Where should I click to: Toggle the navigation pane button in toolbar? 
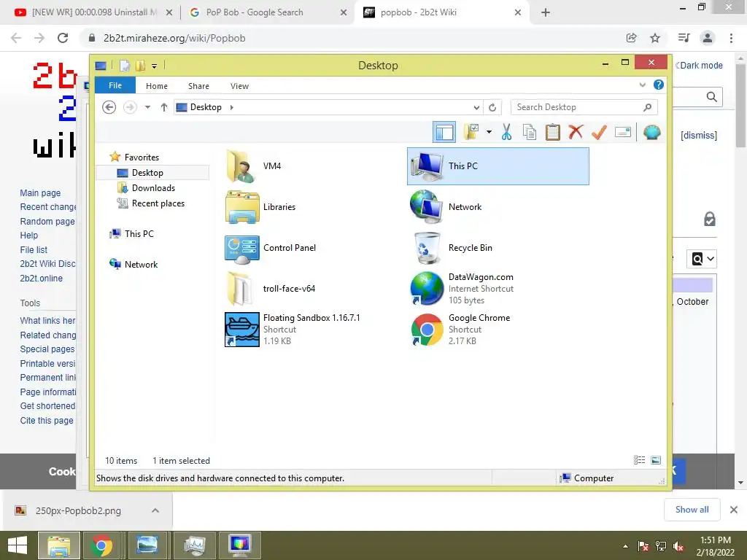[x=444, y=132]
